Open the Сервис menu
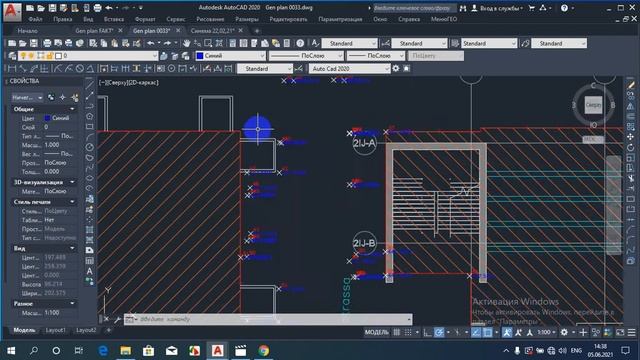Viewport: 640px width, 360px height. [x=176, y=19]
